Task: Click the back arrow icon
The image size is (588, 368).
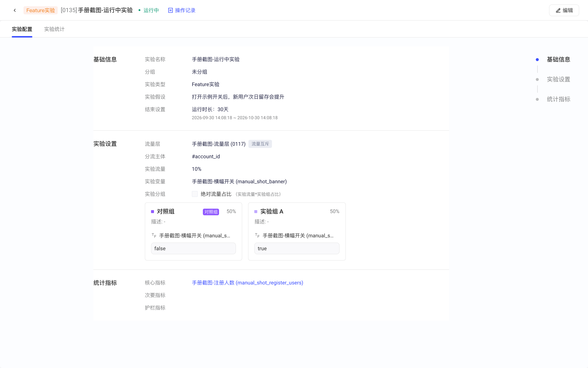Action: [x=15, y=10]
